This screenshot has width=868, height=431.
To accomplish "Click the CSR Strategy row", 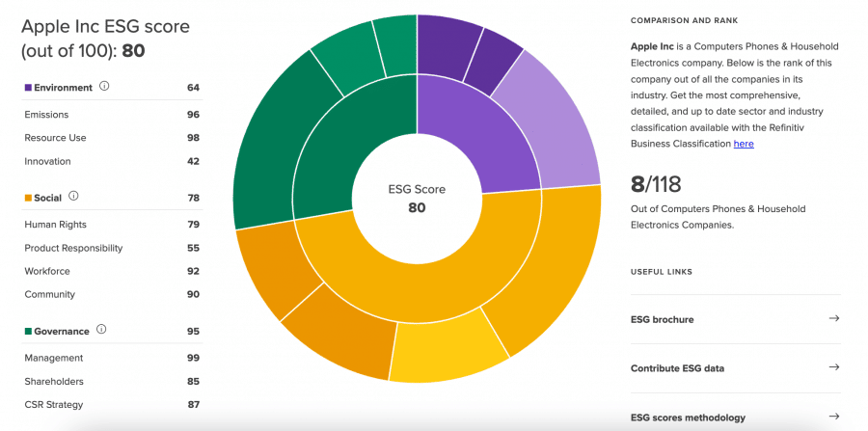I will (x=112, y=404).
